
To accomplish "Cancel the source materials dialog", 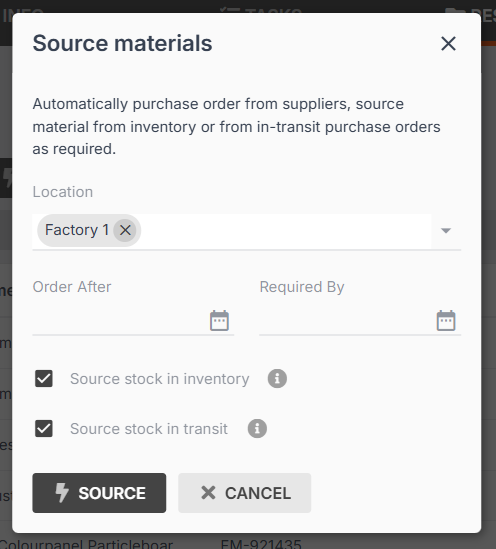I will 245,493.
